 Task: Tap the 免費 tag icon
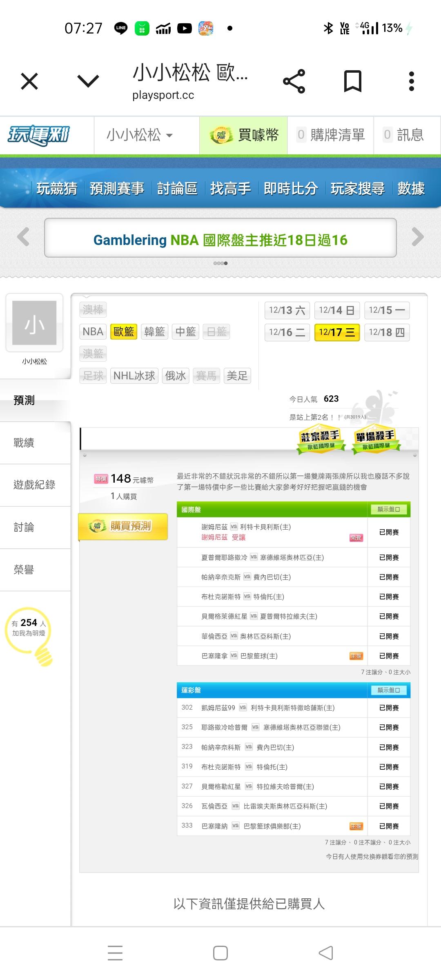[356, 538]
